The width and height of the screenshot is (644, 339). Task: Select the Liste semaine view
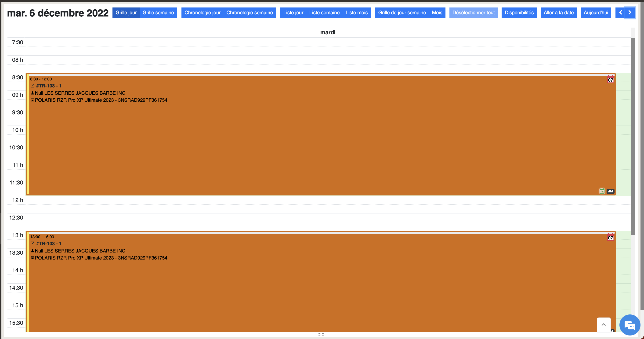click(324, 13)
